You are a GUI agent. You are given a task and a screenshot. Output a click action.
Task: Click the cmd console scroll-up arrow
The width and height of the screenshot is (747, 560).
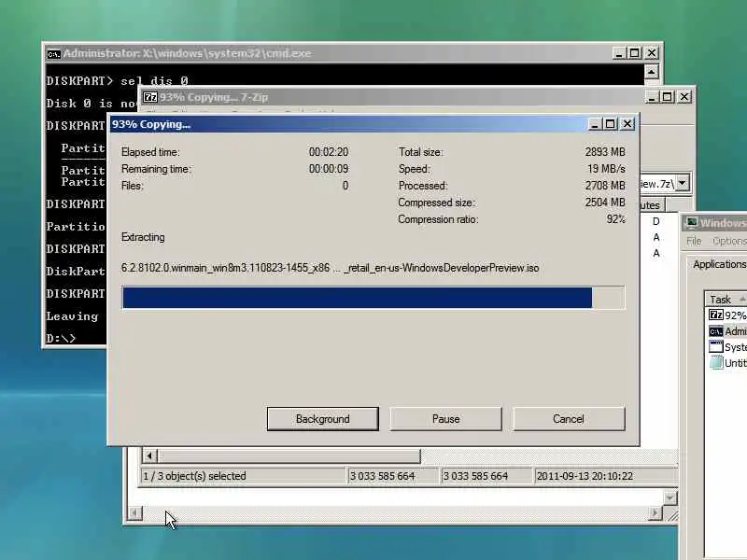click(x=651, y=72)
